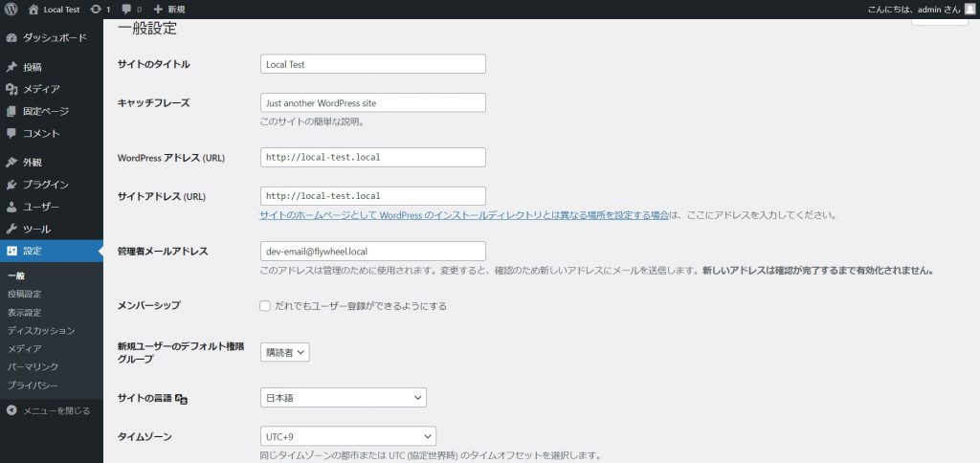Click the プラグイン plug icon
The height and width of the screenshot is (463, 980).
(x=11, y=185)
